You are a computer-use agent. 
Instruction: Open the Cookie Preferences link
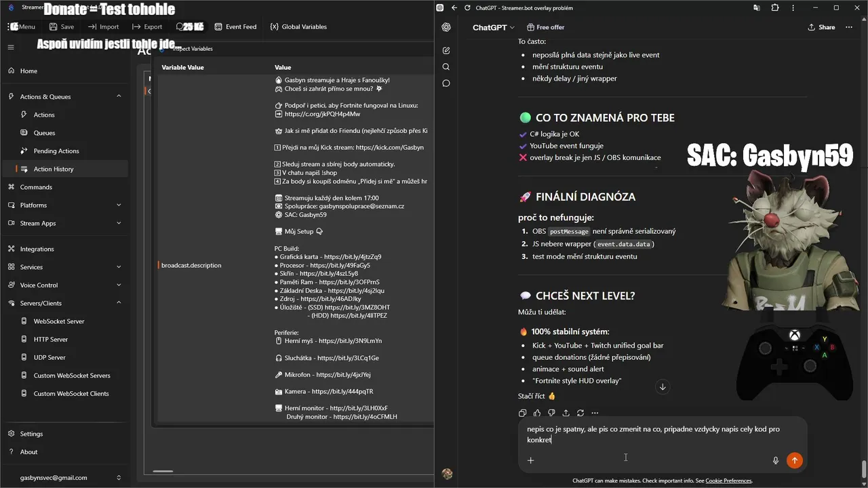click(x=728, y=481)
